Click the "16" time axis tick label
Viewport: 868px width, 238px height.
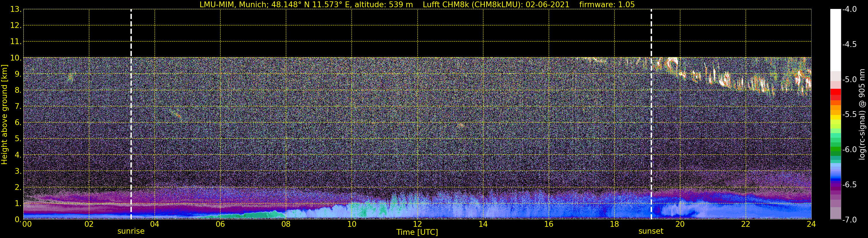549,224
